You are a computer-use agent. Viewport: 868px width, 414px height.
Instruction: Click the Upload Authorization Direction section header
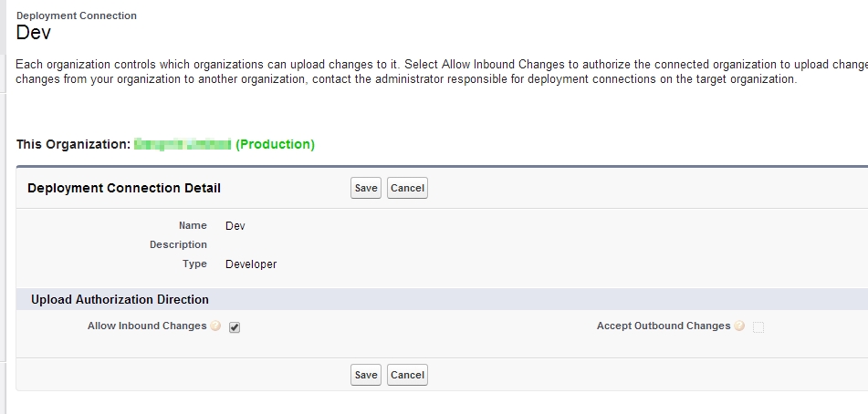coord(120,299)
